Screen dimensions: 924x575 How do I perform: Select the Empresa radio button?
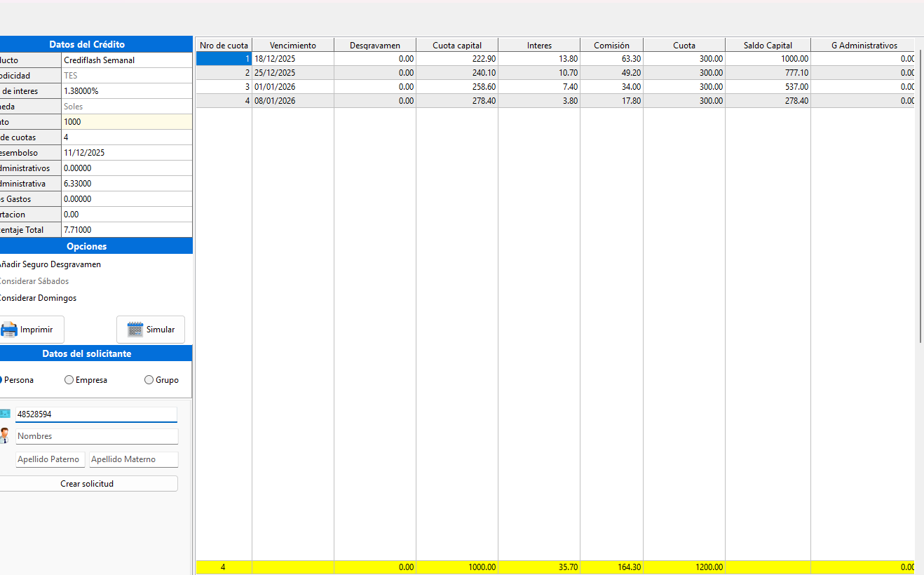tap(69, 380)
